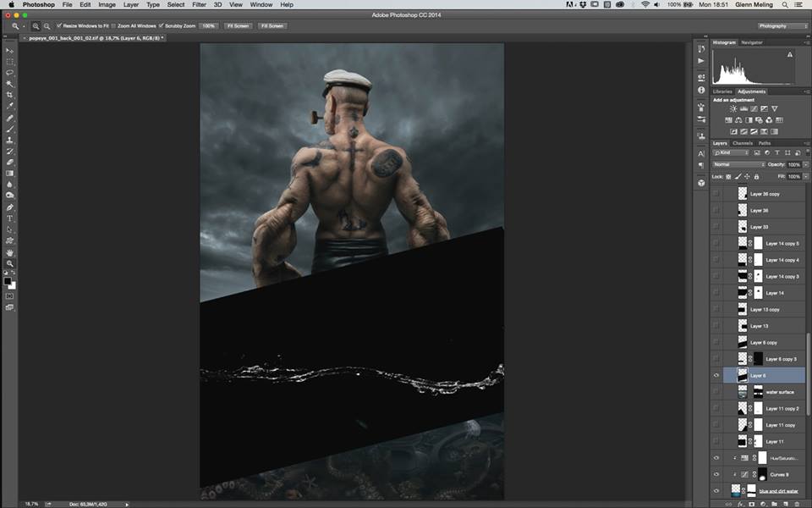This screenshot has width=812, height=508.
Task: Select the Horizontal Type tool
Action: click(x=10, y=218)
